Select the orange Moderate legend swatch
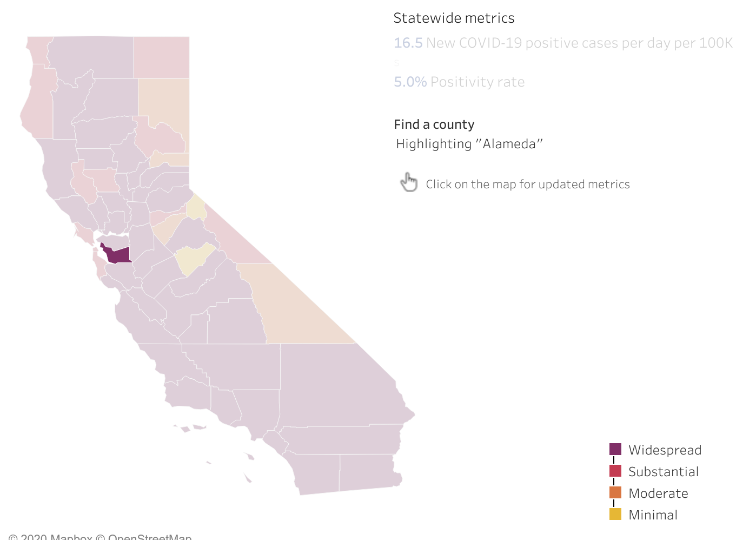This screenshot has width=756, height=540. coord(615,492)
